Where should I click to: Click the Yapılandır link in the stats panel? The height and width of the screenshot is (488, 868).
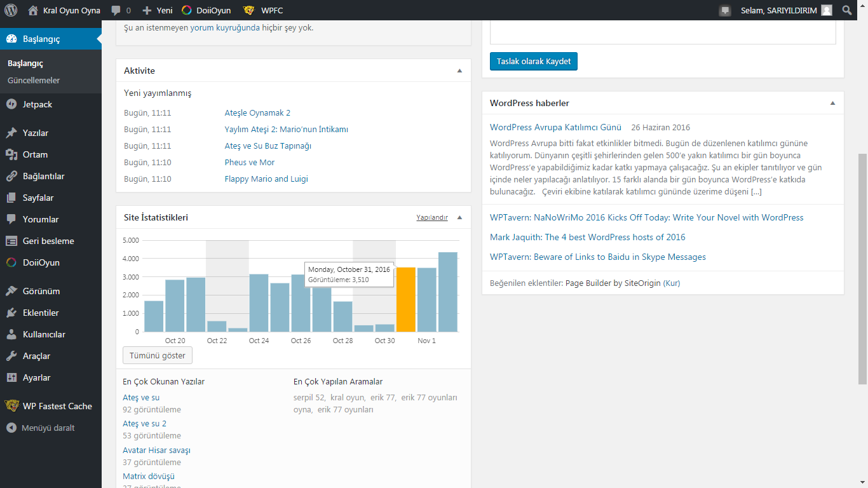click(x=432, y=217)
